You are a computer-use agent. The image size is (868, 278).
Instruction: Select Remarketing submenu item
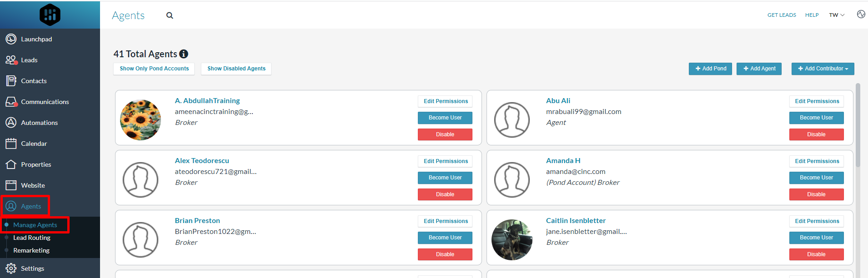click(31, 250)
